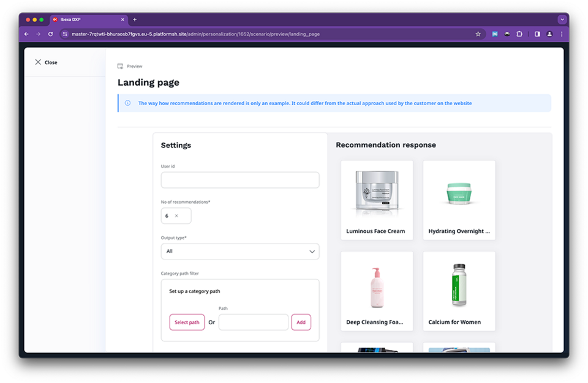The image size is (588, 383).
Task: Bookmark this page with the star icon
Action: (478, 34)
